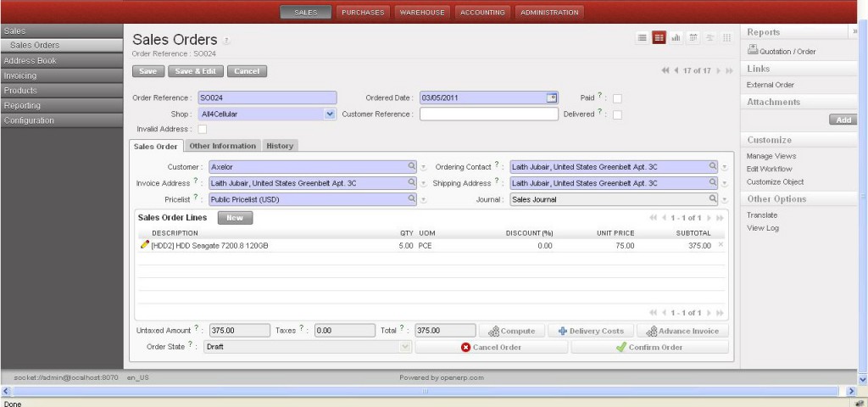
Task: Open Products in left sidebar
Action: (x=61, y=90)
